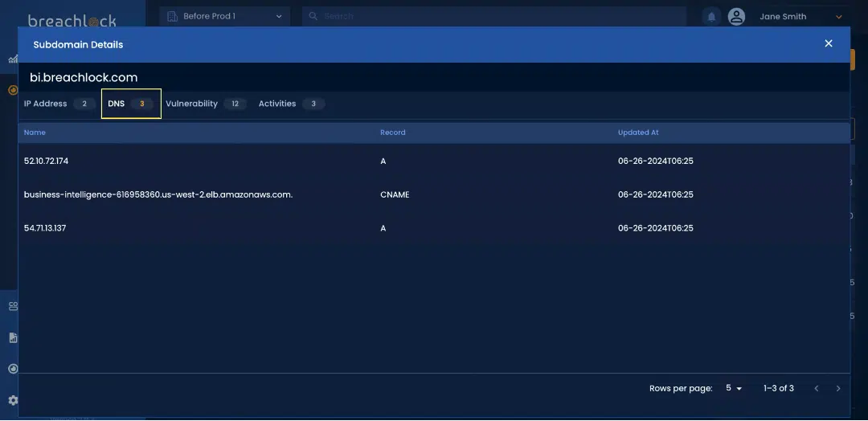This screenshot has width=868, height=421.
Task: Click the user avatar icon
Action: (x=736, y=17)
